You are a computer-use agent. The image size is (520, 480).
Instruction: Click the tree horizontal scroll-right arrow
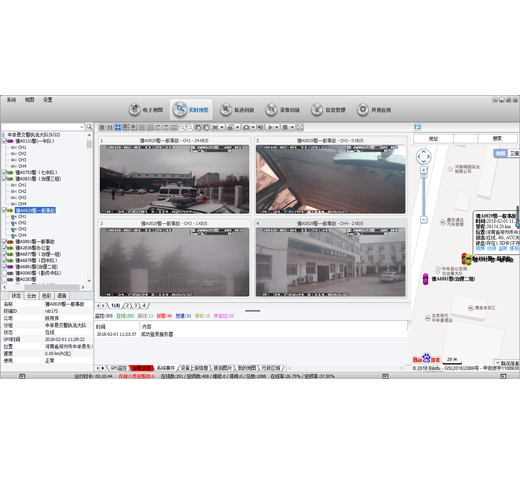click(x=83, y=287)
